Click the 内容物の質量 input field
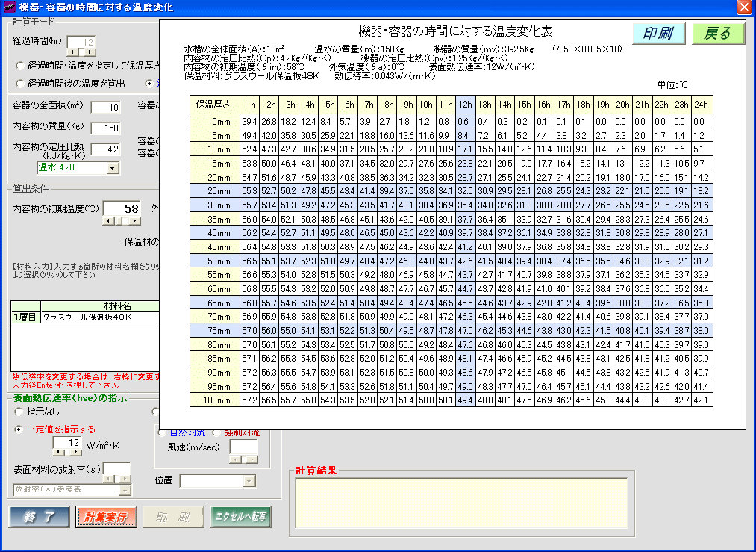 pos(105,128)
